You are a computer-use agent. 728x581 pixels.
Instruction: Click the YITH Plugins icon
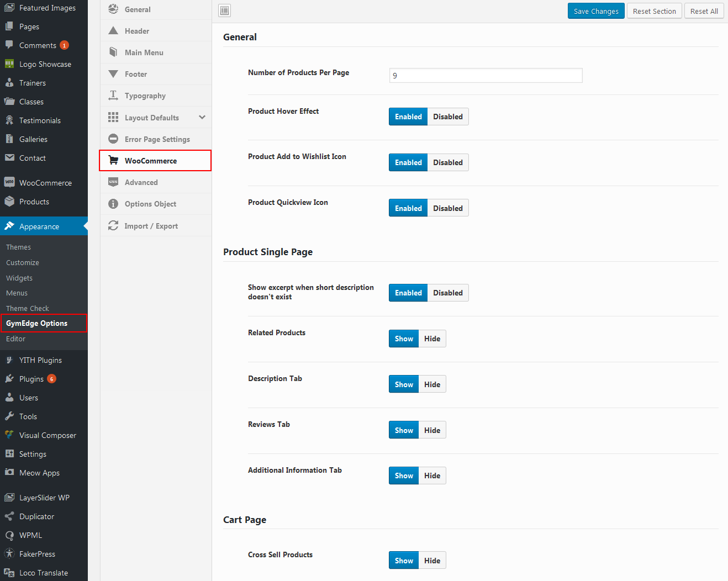click(x=9, y=360)
